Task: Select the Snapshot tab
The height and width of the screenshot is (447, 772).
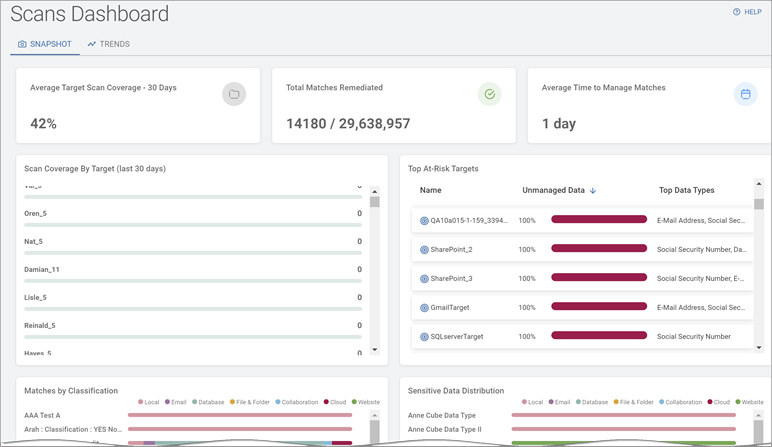Action: pos(44,44)
